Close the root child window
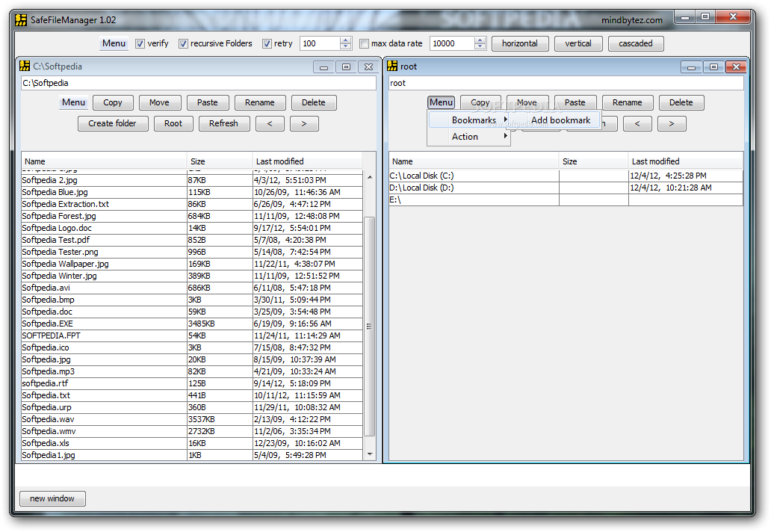 tap(736, 66)
